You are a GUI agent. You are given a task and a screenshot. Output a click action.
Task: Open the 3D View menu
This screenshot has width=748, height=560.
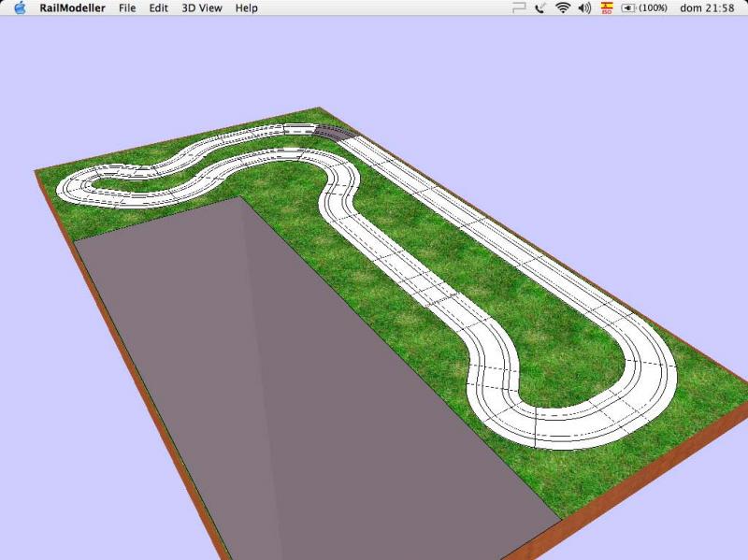pyautogui.click(x=201, y=7)
